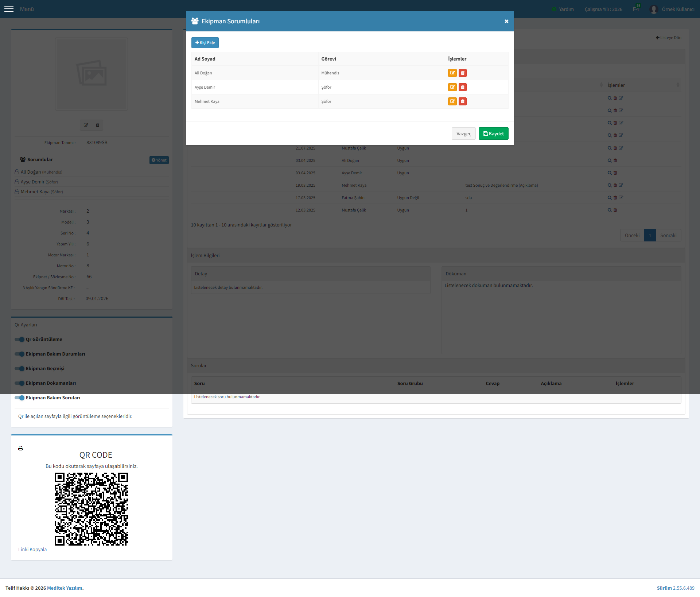This screenshot has width=700, height=597.
Task: Open the mail notifications envelope icon
Action: tap(636, 9)
